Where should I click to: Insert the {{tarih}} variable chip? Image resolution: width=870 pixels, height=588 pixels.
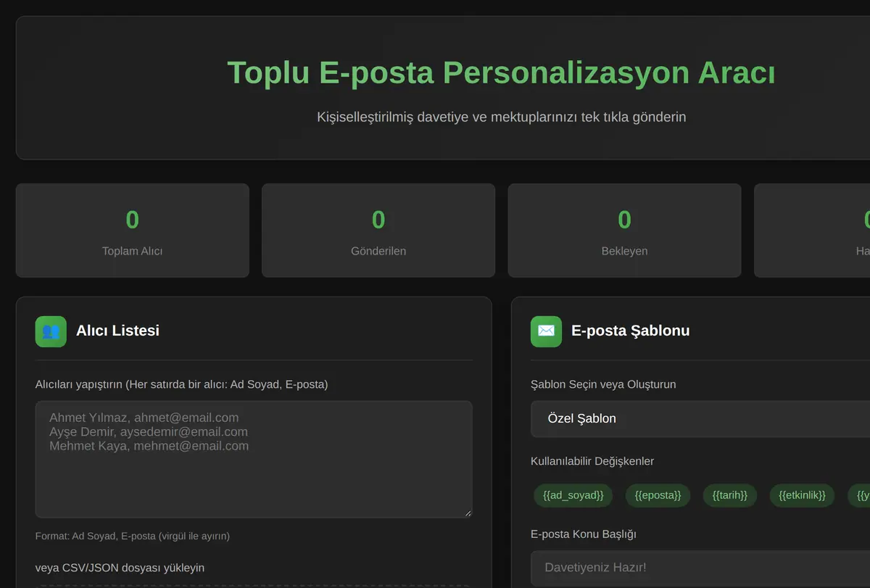[730, 495]
